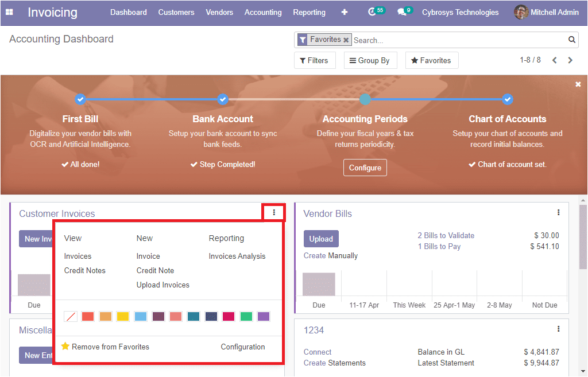Select Invoice under New
This screenshot has height=377, width=588.
(148, 256)
